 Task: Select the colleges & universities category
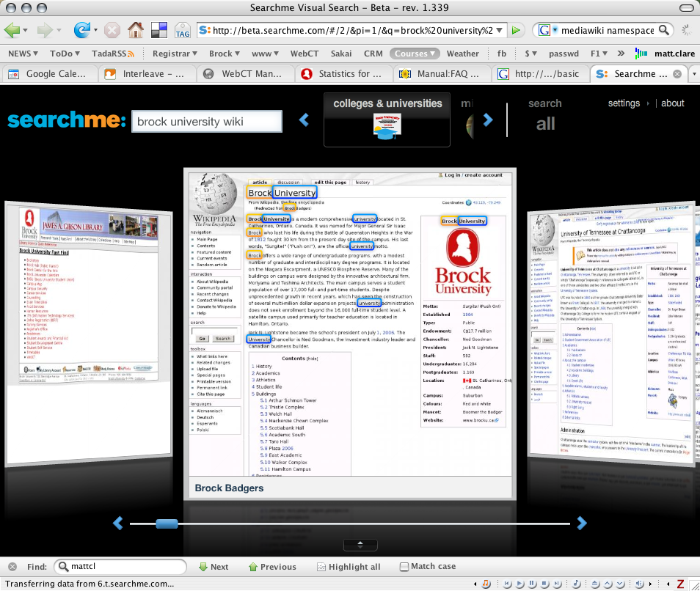[x=387, y=120]
